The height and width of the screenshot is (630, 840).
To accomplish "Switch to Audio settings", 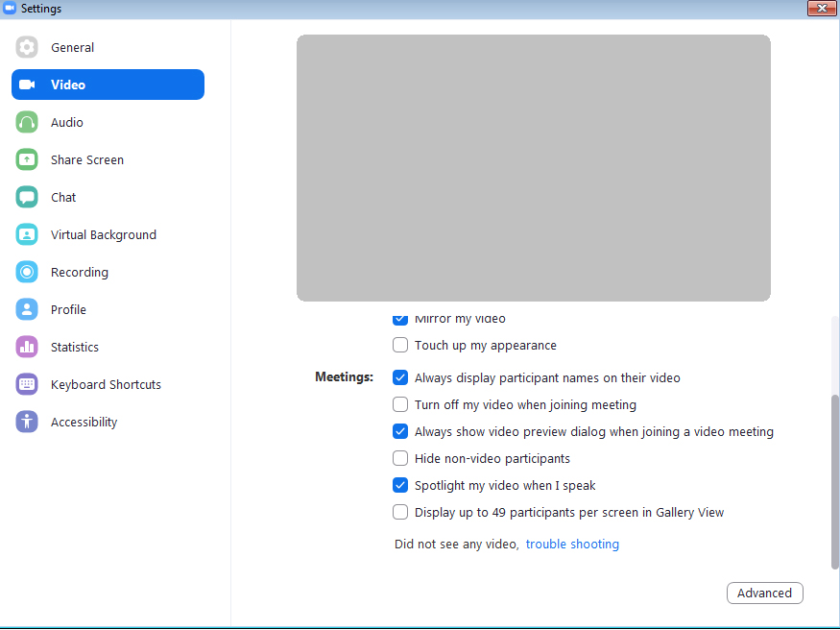I will tap(108, 122).
